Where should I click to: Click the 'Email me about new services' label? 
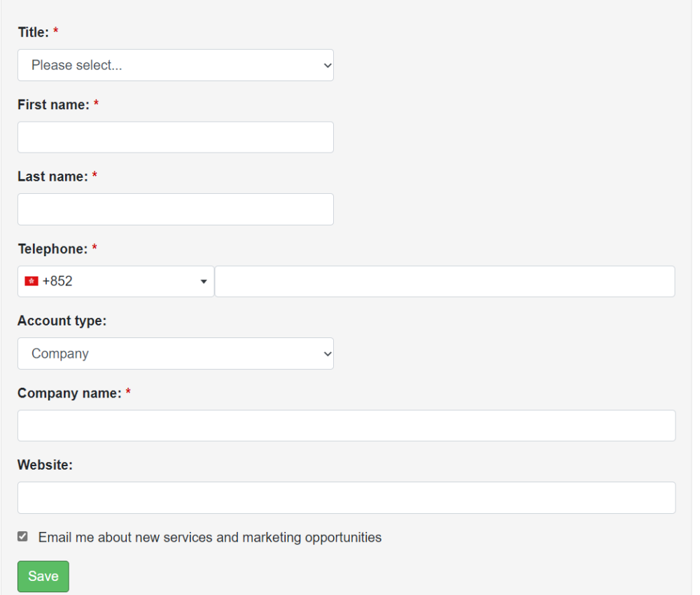pyautogui.click(x=210, y=538)
